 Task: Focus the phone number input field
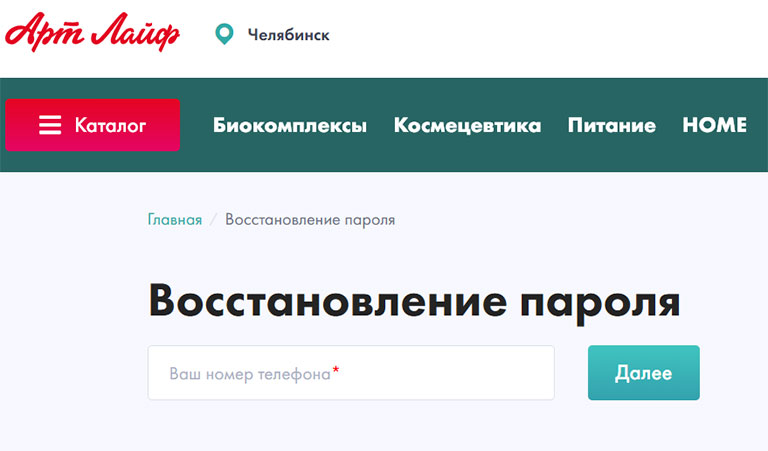(x=350, y=373)
